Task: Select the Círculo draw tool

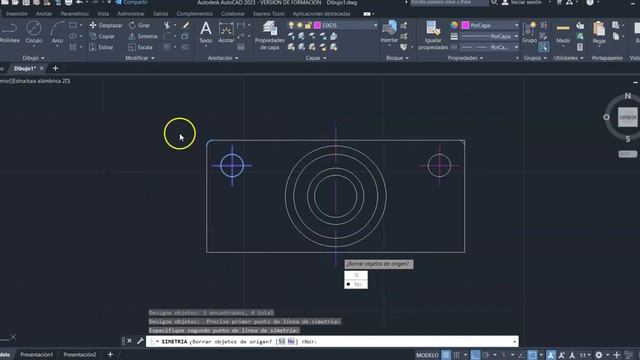Action: click(33, 33)
